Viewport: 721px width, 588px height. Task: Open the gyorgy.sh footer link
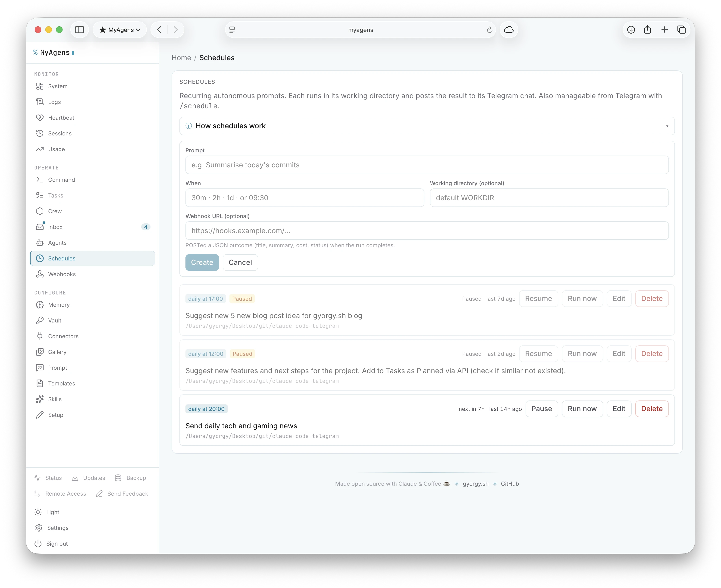(475, 484)
